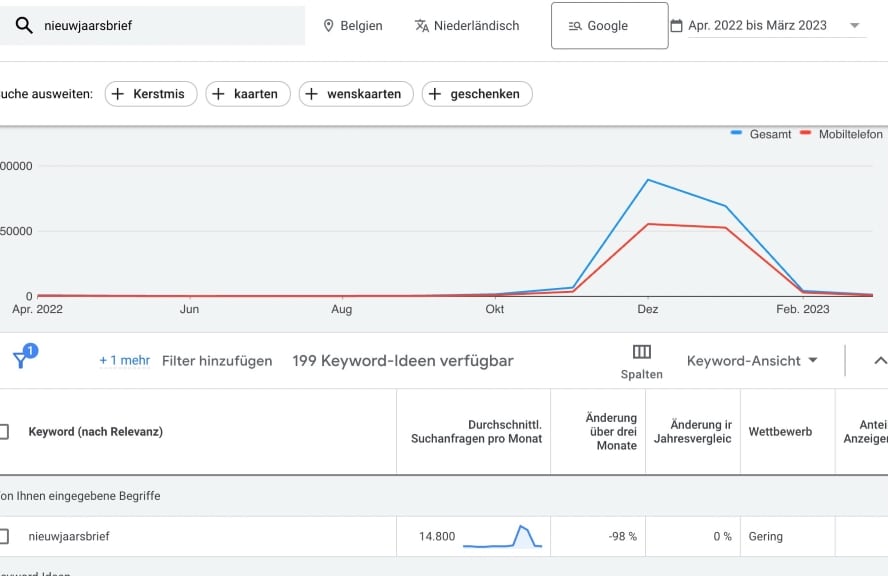Add geschenken suggestion chip

pyautogui.click(x=477, y=94)
